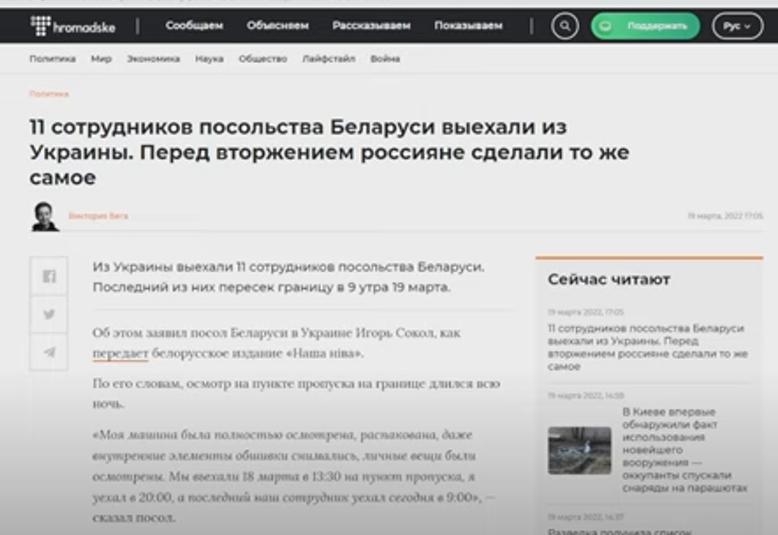Share article via Telegram icon
The image size is (778, 535).
[x=49, y=352]
